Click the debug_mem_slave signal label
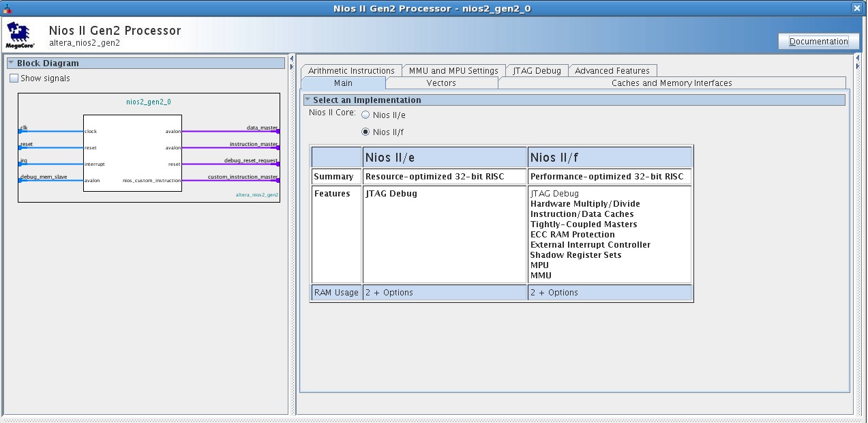The height and width of the screenshot is (423, 868). point(43,177)
